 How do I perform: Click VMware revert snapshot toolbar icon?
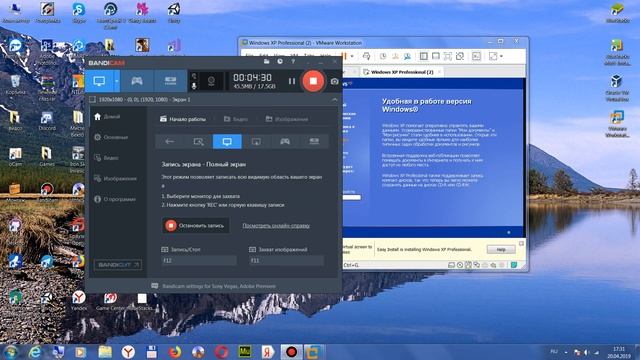[x=395, y=56]
